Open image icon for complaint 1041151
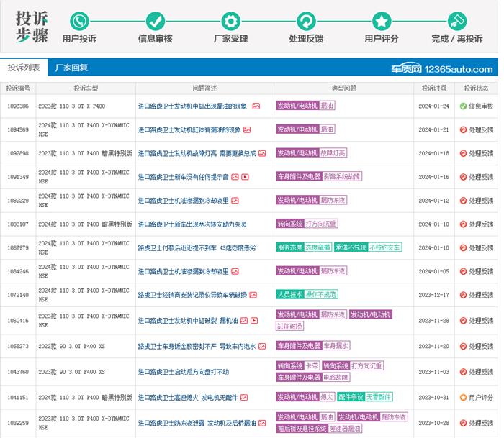504x438 pixels. [x=244, y=398]
